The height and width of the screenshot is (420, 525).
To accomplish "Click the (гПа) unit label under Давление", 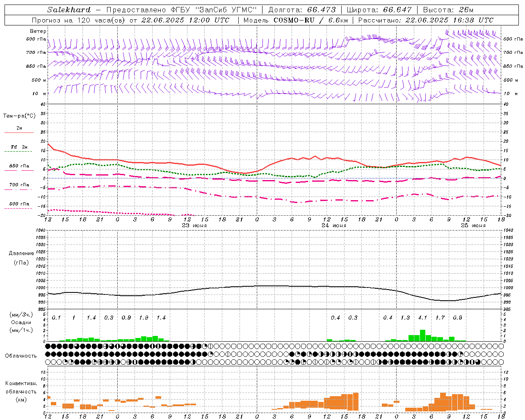I will [21, 262].
